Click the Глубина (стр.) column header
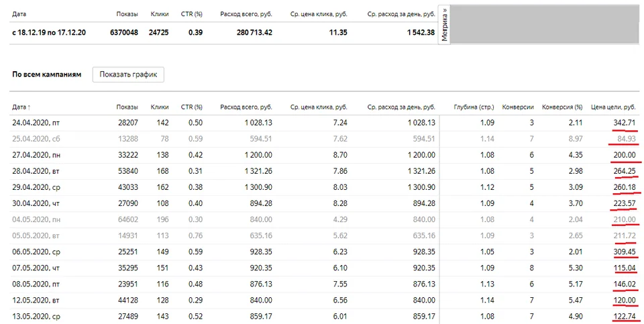 pyautogui.click(x=474, y=107)
